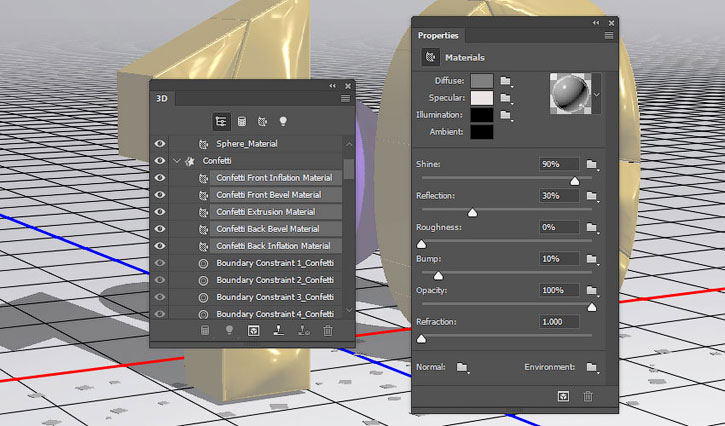This screenshot has width=725, height=426.
Task: Click the scene calculator icon in 3D panel footer
Action: click(x=205, y=330)
